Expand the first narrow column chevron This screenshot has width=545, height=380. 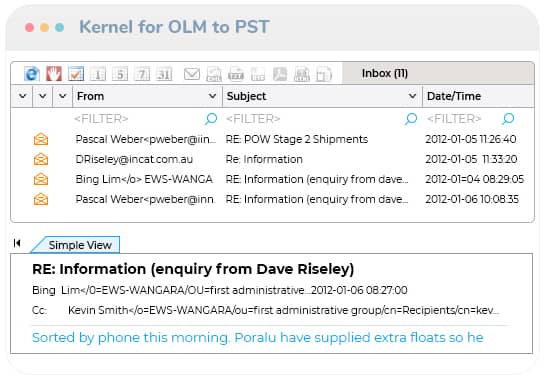point(23,96)
